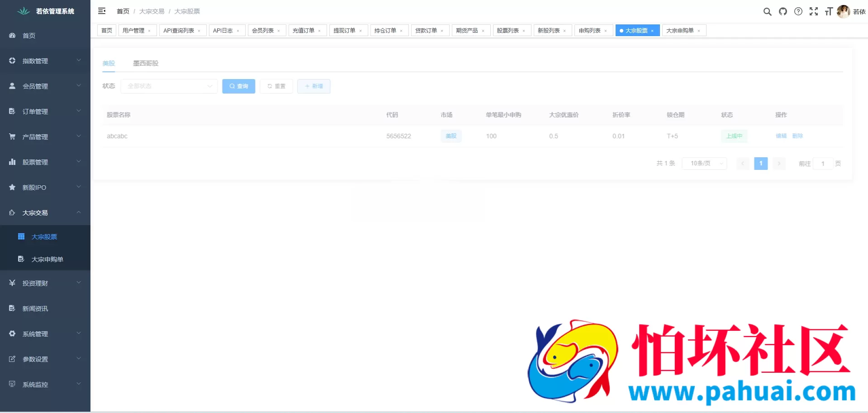Click 大宗交易 breadcrumb link

(152, 11)
